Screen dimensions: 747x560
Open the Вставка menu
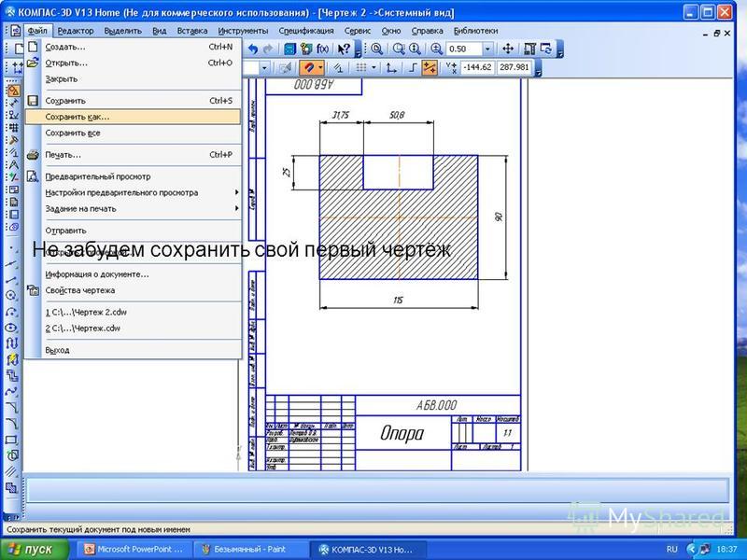[x=192, y=31]
